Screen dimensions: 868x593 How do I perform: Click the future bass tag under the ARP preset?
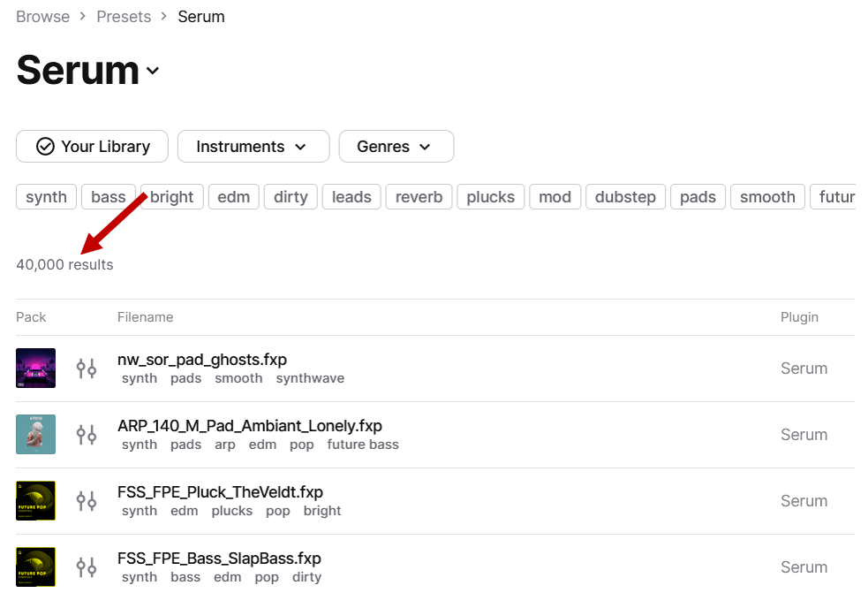coord(363,444)
